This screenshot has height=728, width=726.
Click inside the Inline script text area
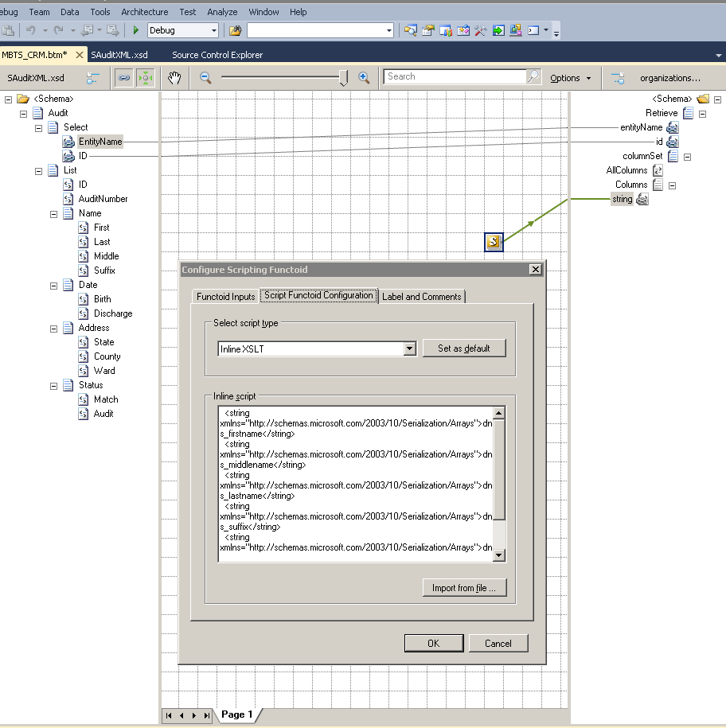pos(355,484)
